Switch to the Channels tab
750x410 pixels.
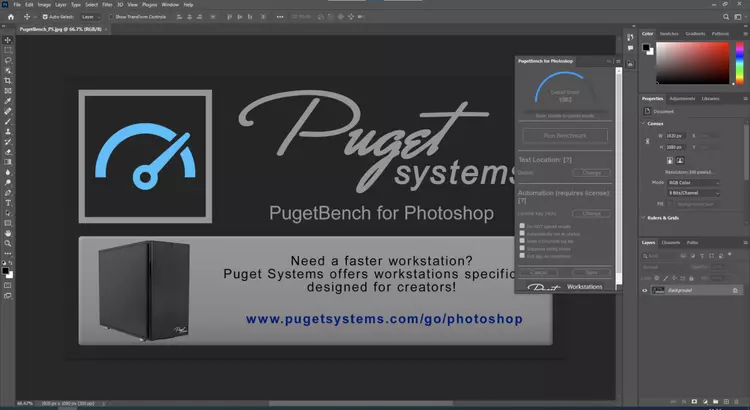[671, 243]
